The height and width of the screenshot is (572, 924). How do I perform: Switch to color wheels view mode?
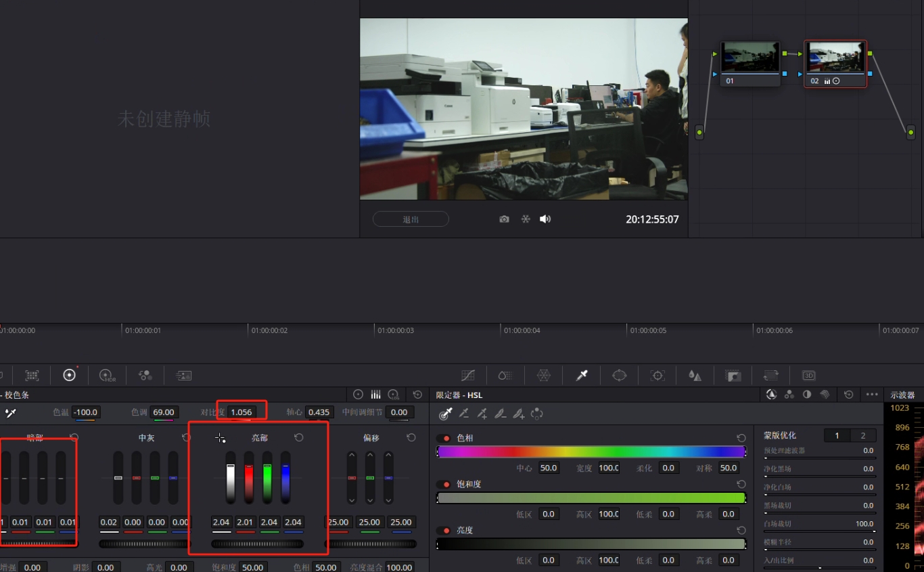click(x=358, y=395)
